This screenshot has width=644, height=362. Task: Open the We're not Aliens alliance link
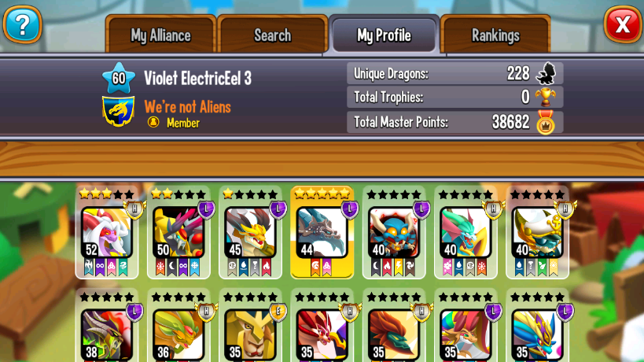tap(188, 107)
